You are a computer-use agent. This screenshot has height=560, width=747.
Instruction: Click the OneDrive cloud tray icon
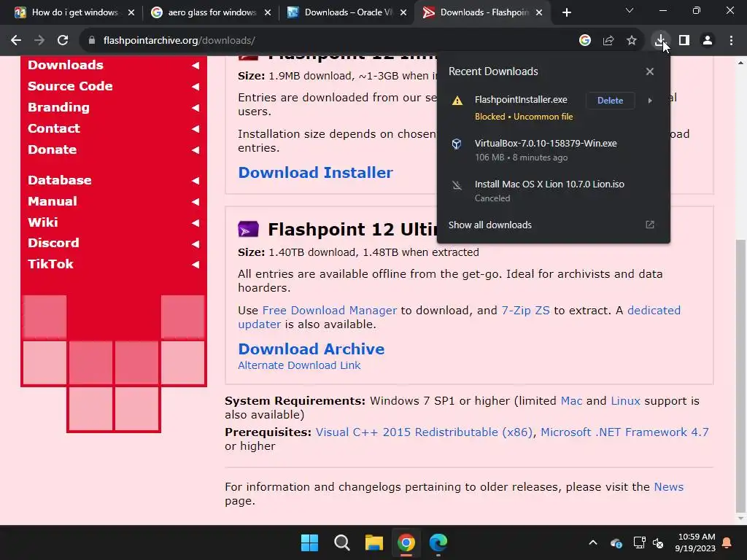[x=616, y=542]
